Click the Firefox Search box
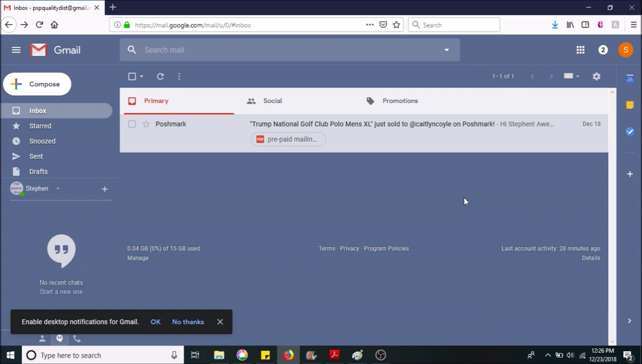Viewport: 642px width, 364px height. pos(454,25)
